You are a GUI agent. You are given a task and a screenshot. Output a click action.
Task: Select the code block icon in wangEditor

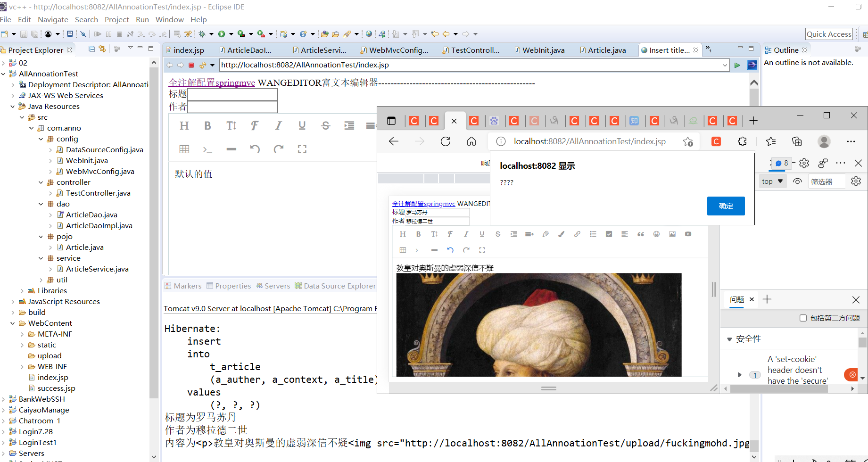click(419, 250)
